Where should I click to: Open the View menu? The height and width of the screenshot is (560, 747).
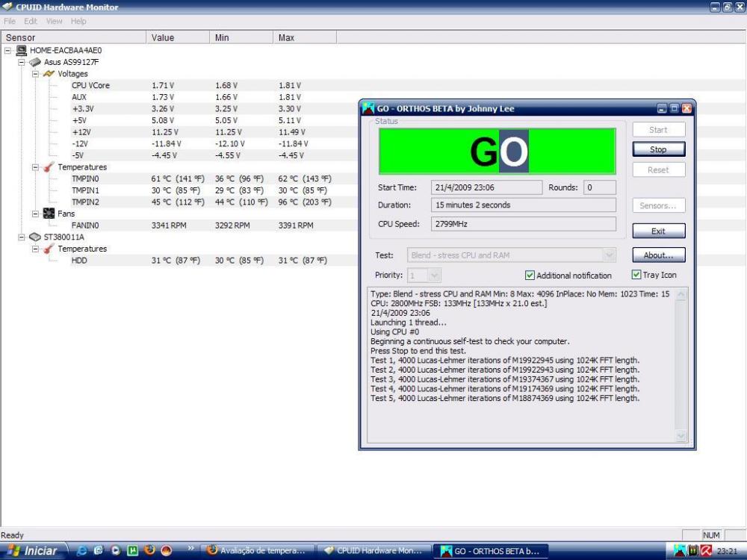[54, 22]
